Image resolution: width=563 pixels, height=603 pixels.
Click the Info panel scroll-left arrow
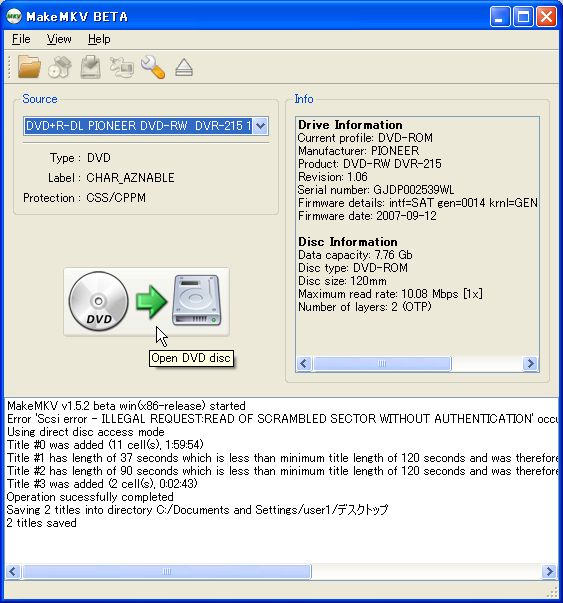pyautogui.click(x=304, y=363)
